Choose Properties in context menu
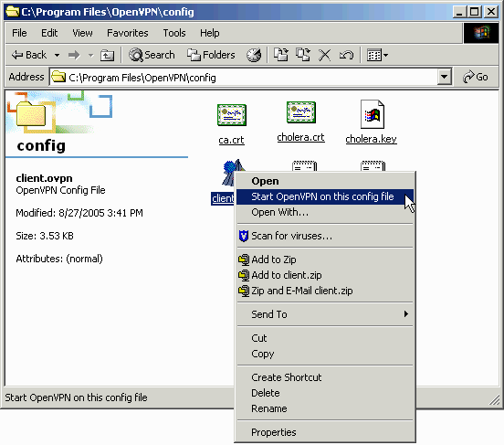Image resolution: width=504 pixels, height=445 pixels. click(x=325, y=432)
